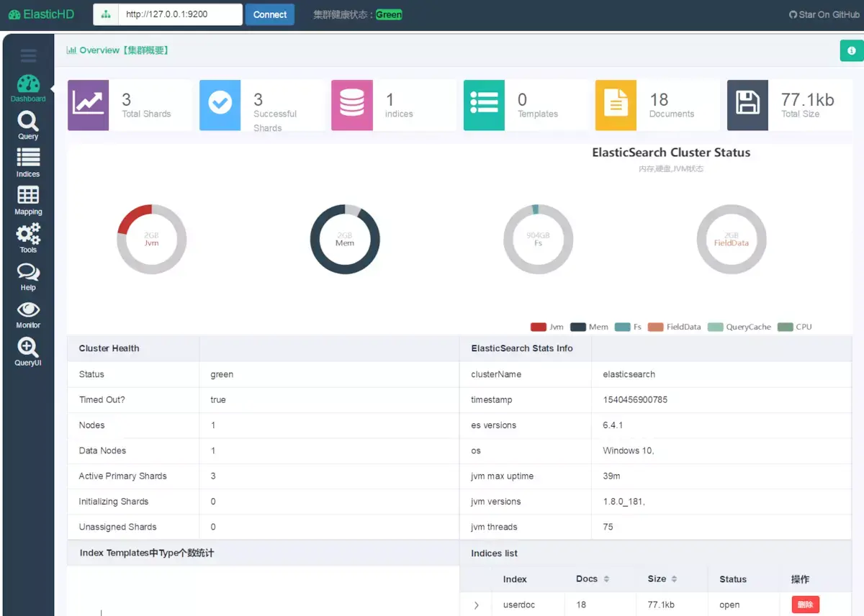
Task: Open the Query magnifier icon
Action: point(28,121)
